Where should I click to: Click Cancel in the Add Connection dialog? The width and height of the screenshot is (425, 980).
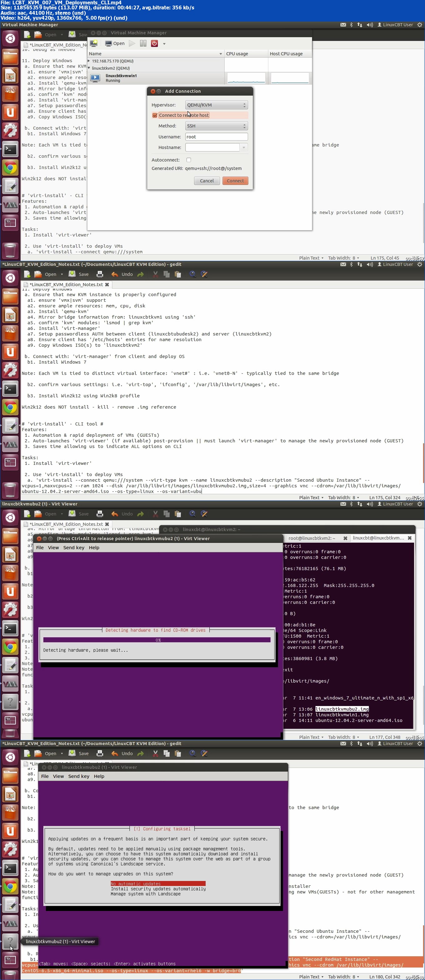(x=207, y=181)
